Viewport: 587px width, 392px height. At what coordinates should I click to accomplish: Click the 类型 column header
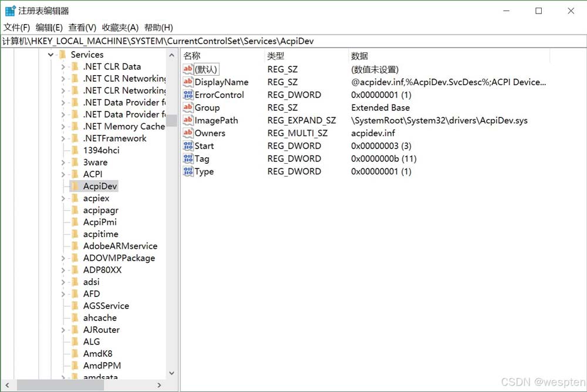276,56
